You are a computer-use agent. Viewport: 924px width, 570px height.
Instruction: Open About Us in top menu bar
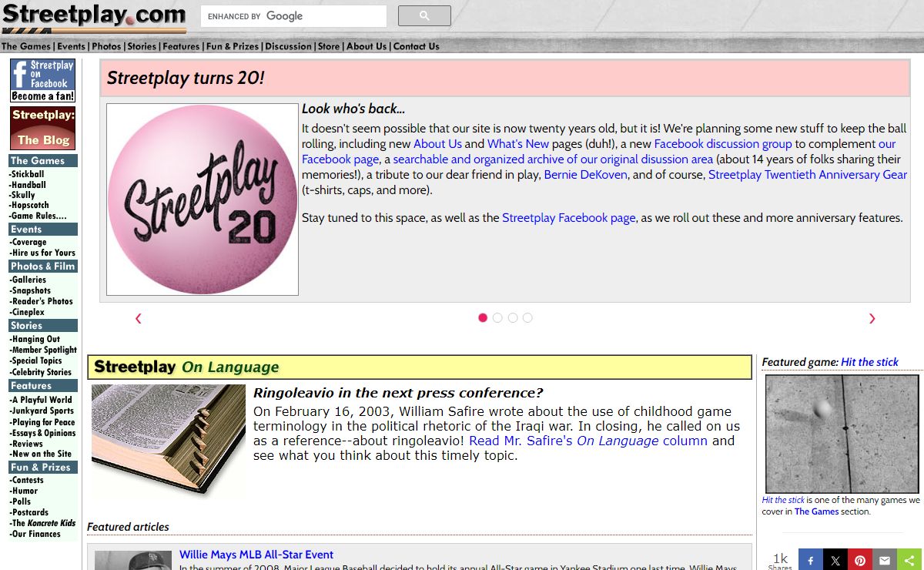pos(367,46)
